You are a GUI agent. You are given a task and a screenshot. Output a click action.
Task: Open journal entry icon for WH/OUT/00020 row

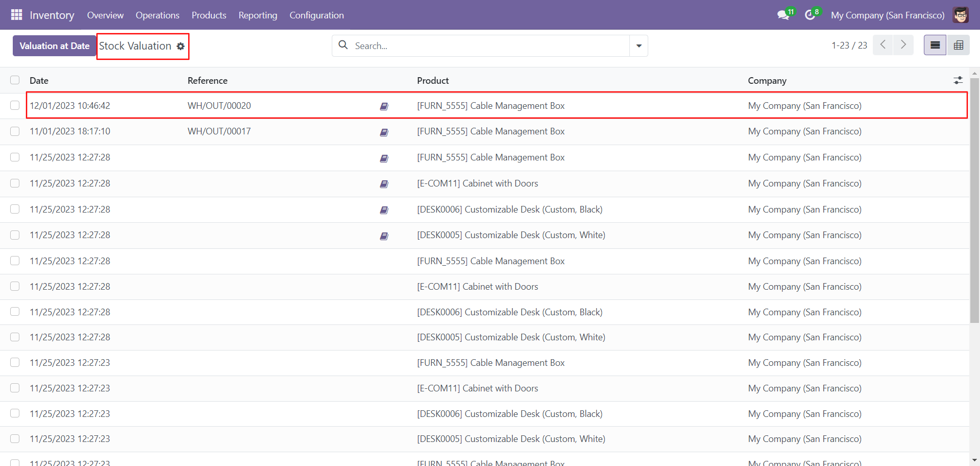(384, 106)
